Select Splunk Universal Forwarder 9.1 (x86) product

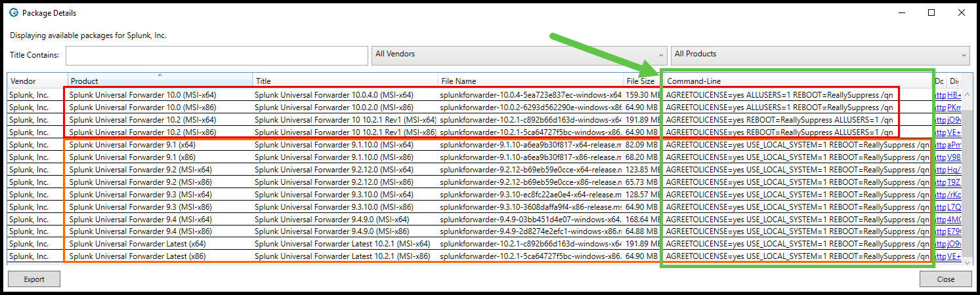132,157
